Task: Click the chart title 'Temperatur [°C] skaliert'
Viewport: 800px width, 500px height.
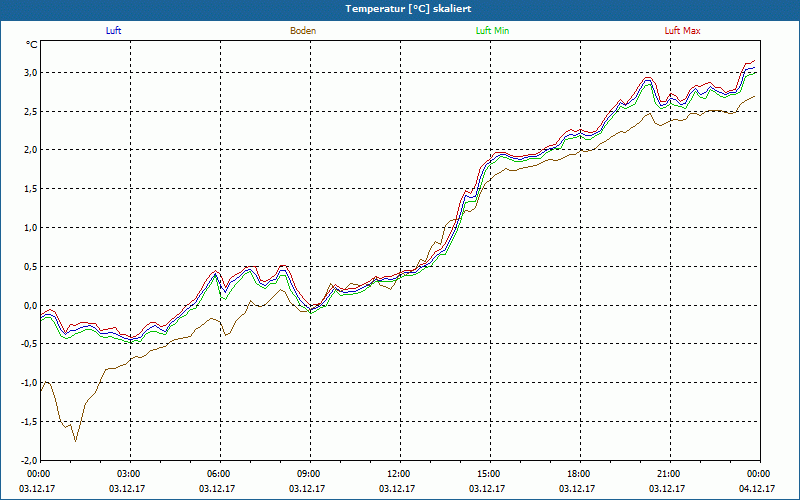Action: pos(408,9)
